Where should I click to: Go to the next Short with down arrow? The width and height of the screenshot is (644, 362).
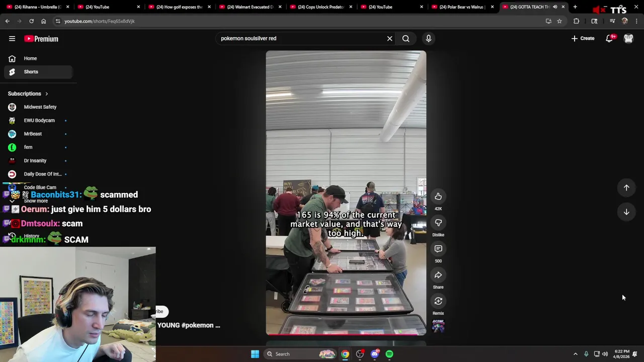626,212
